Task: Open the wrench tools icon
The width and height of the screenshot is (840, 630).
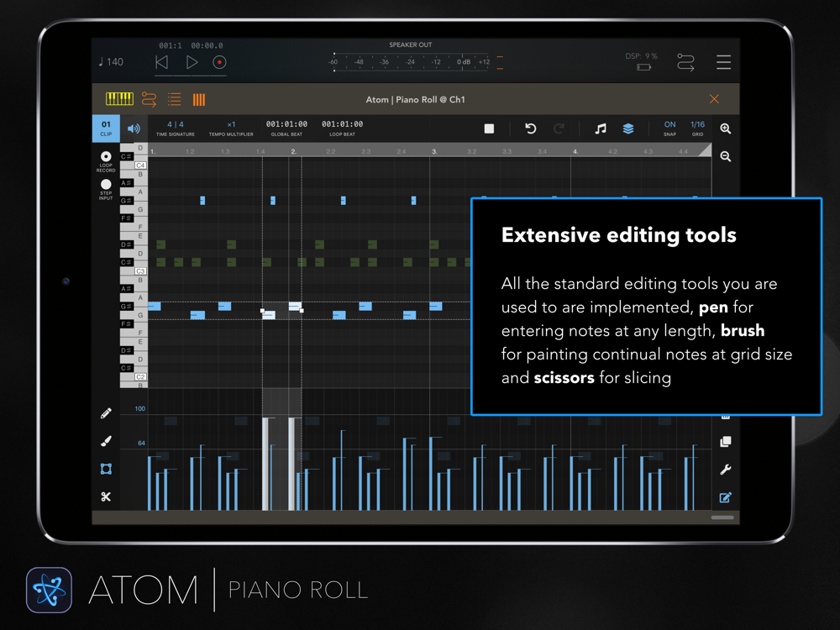Action: point(726,470)
